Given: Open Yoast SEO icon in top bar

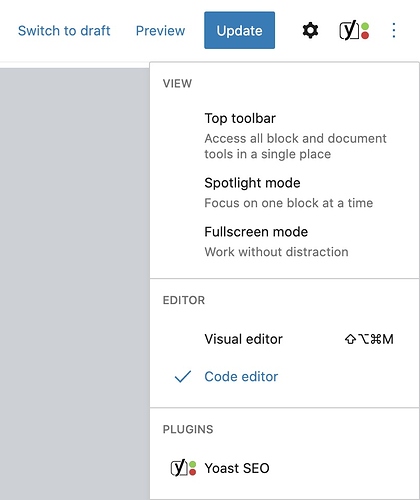Looking at the screenshot, I should point(354,30).
